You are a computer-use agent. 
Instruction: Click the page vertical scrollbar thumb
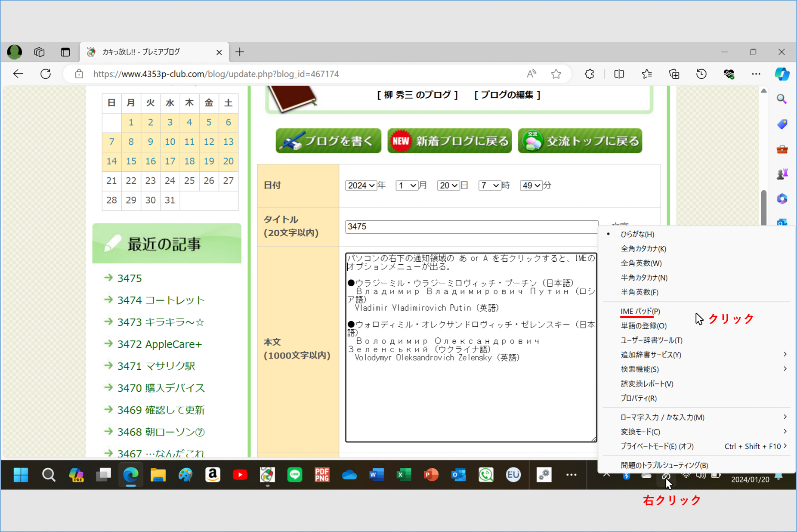(x=763, y=207)
